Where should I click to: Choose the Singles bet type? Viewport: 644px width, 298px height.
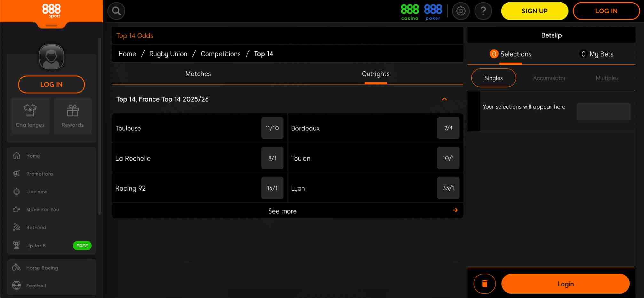[x=493, y=78]
